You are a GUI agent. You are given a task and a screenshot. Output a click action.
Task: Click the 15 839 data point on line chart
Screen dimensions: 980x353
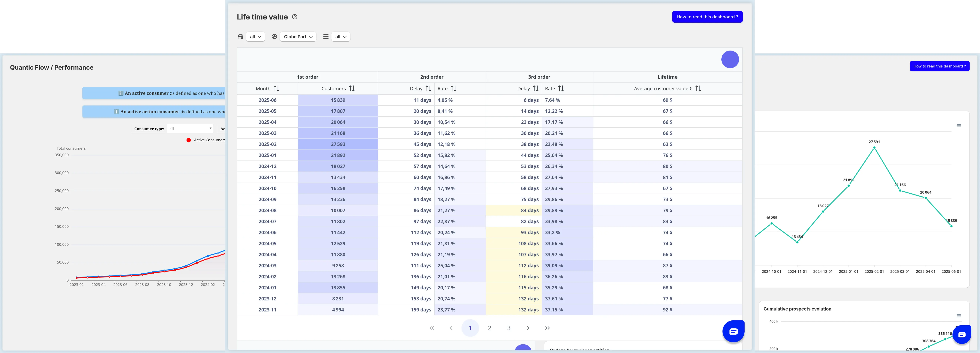click(x=951, y=226)
